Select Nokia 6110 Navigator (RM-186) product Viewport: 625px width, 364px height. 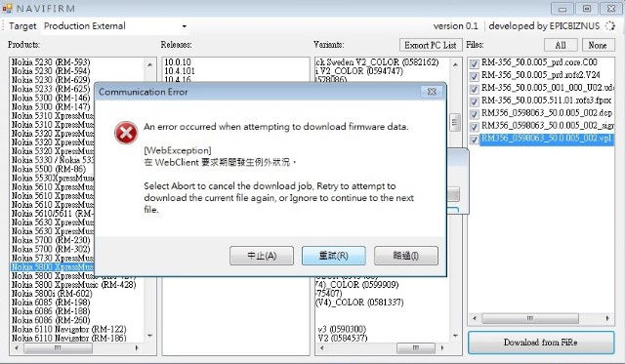[69, 338]
